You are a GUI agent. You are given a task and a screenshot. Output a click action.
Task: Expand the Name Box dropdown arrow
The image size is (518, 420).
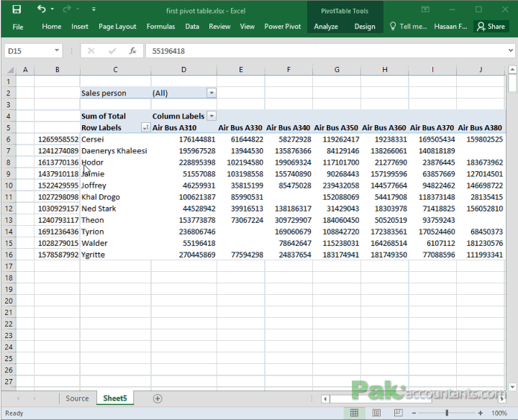pos(57,50)
